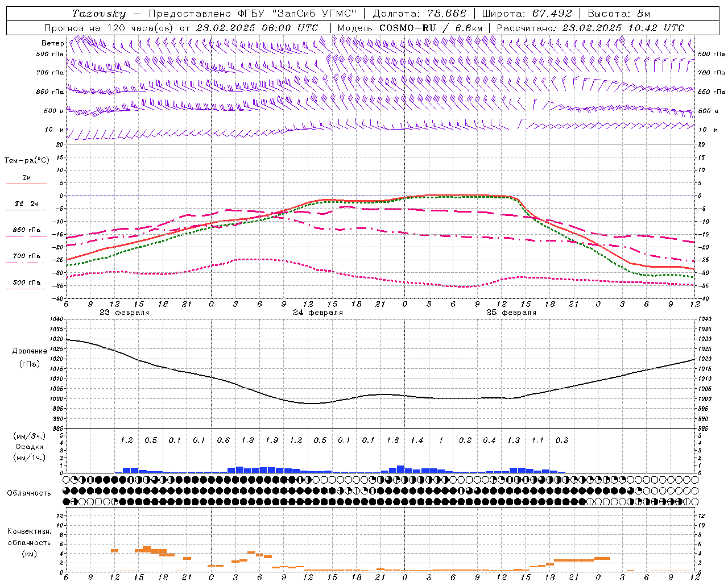Click the precipitation value "1.8"
The width and height of the screenshot is (728, 582).
pos(247,440)
